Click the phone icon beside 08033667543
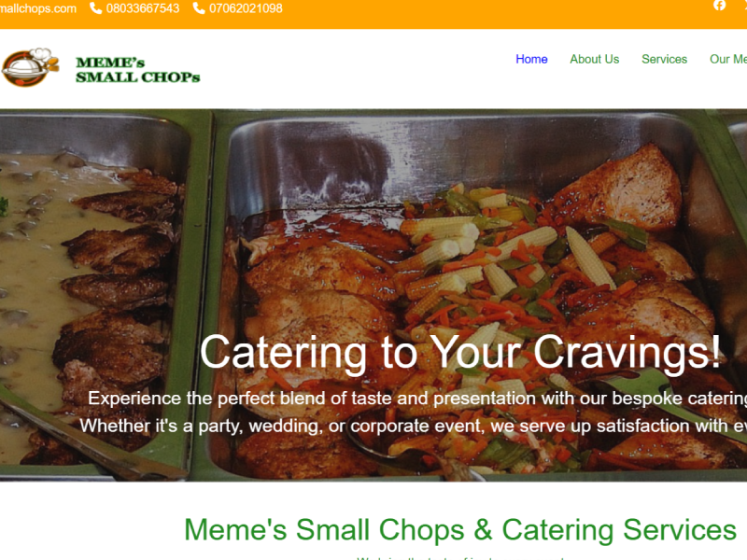747x560 pixels. pos(96,8)
